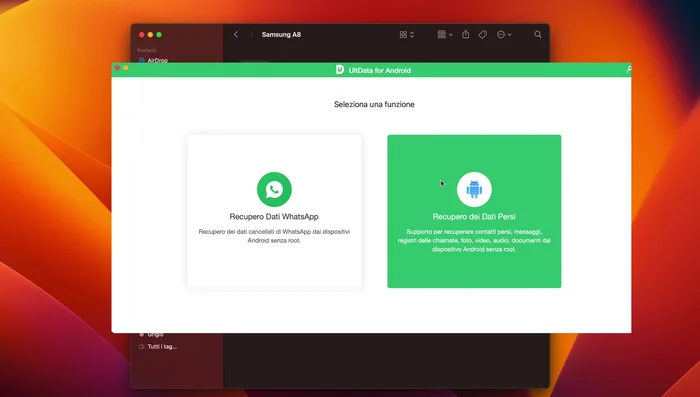700x397 pixels.
Task: Close the UltData for Android window
Action: coord(117,68)
